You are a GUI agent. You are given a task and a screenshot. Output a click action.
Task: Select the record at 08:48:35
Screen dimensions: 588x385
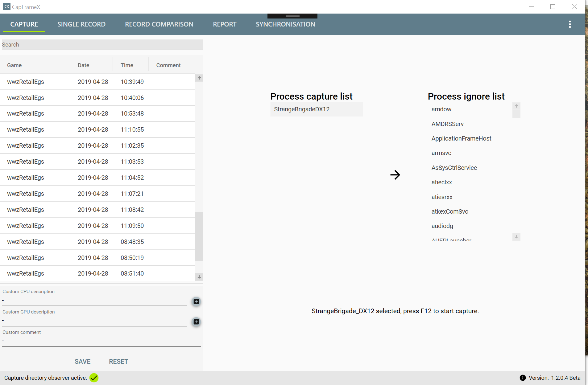pos(97,242)
